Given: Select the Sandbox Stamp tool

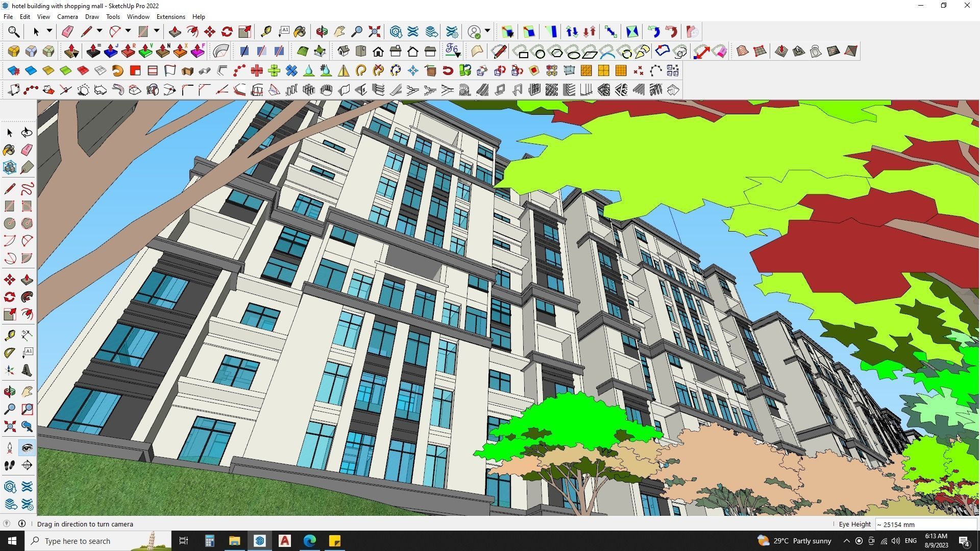Looking at the screenshot, I should pos(799,51).
